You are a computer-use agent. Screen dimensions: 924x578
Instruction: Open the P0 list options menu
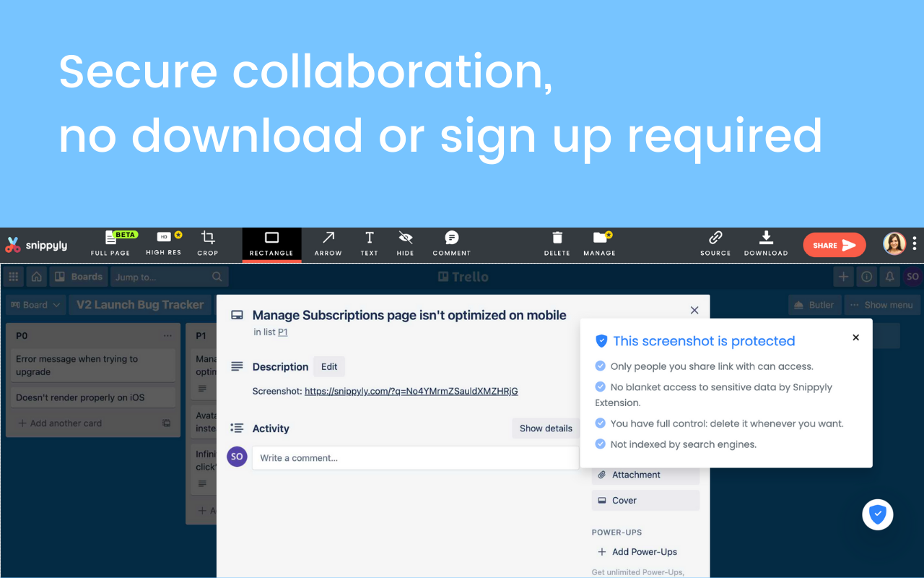click(167, 336)
